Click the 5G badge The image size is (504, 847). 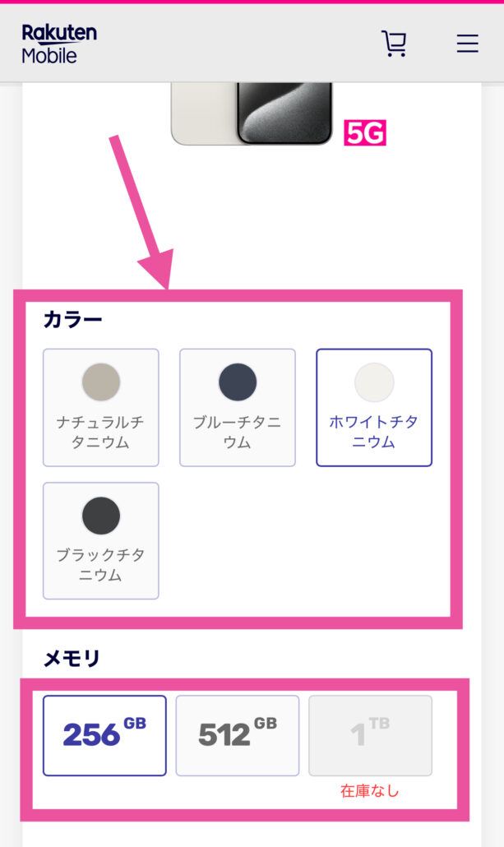pyautogui.click(x=365, y=133)
